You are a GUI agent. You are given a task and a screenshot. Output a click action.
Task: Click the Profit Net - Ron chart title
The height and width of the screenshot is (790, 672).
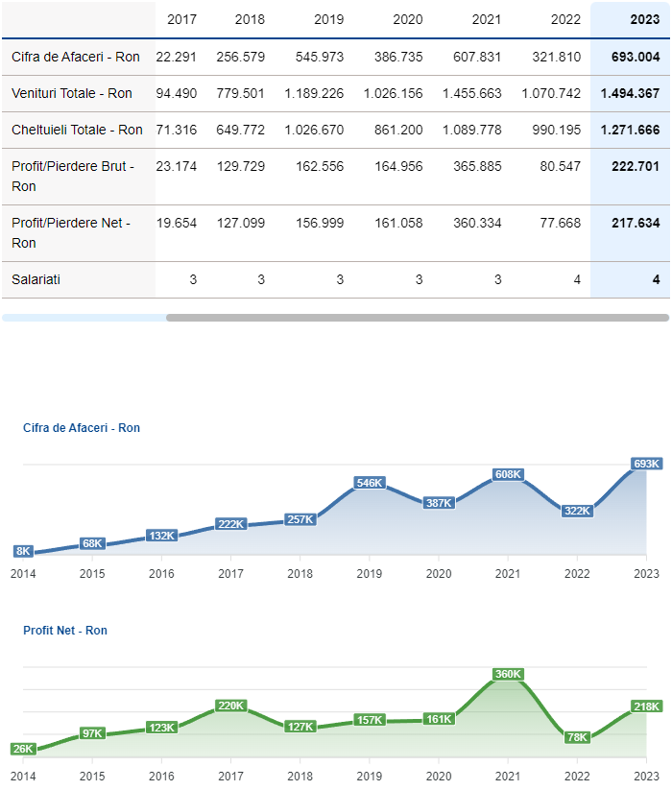coord(65,631)
